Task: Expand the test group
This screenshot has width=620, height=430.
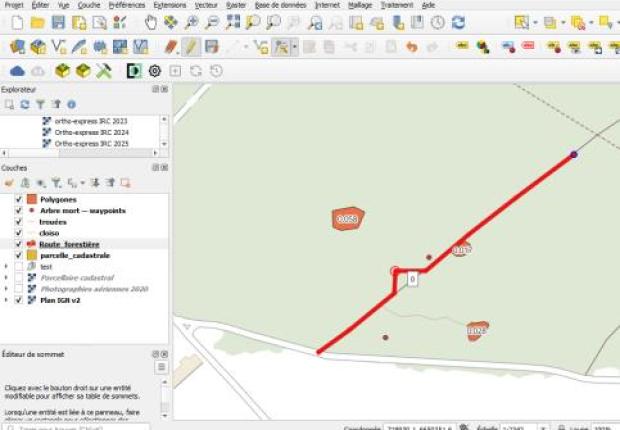Action: (x=6, y=267)
